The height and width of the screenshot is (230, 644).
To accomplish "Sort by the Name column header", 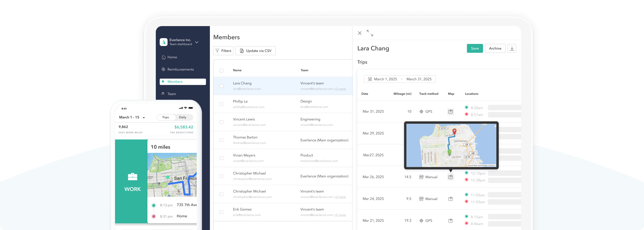I will [x=237, y=70].
